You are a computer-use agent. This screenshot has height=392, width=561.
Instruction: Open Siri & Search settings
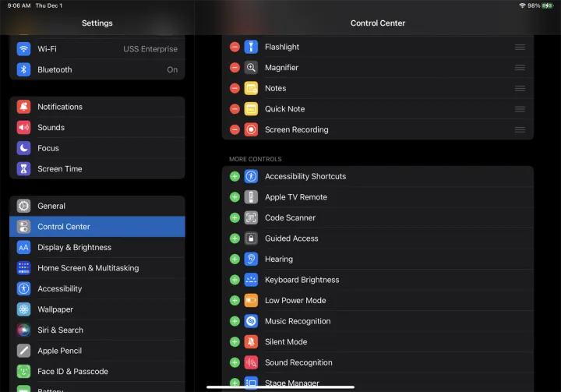[97, 330]
